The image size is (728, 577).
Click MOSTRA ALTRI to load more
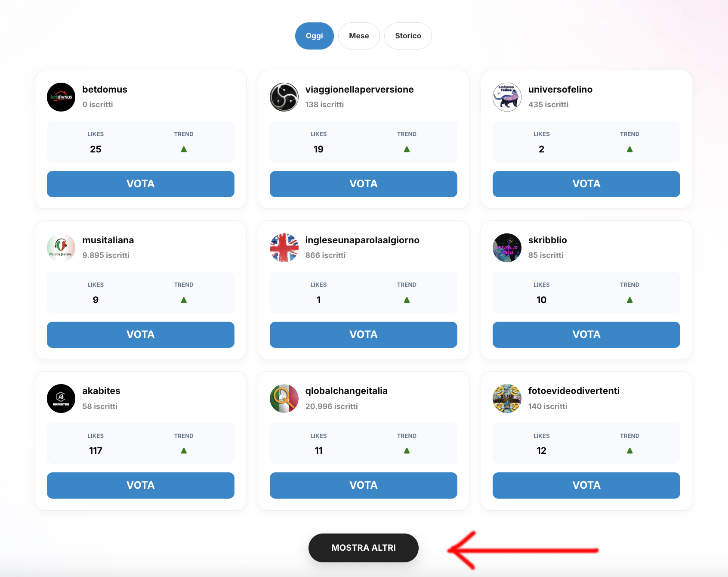pyautogui.click(x=364, y=548)
